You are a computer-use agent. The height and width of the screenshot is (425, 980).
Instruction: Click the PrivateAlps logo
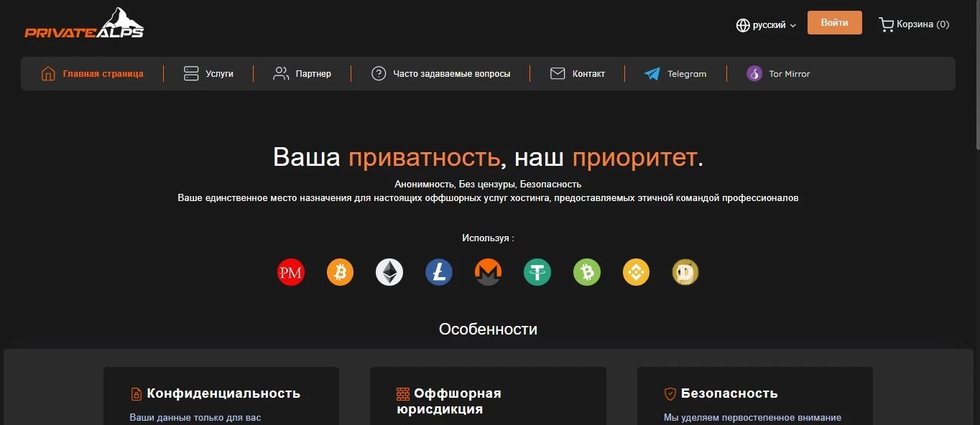click(84, 23)
